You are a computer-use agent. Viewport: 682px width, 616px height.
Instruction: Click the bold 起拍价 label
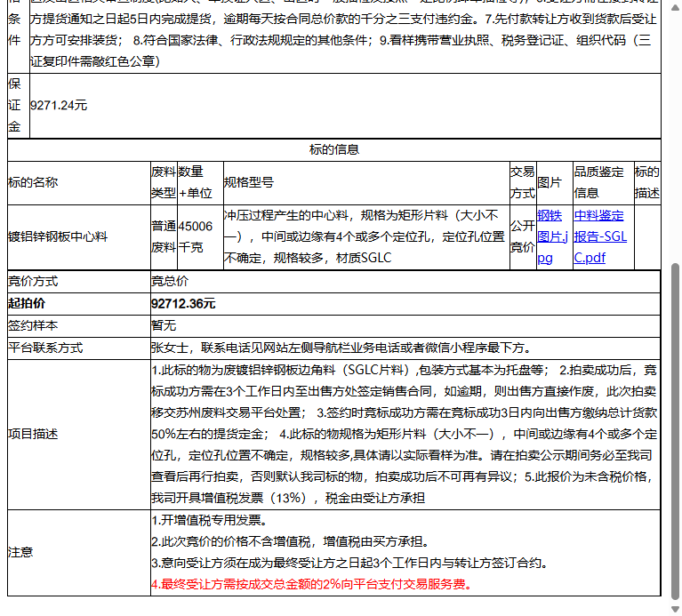(27, 304)
